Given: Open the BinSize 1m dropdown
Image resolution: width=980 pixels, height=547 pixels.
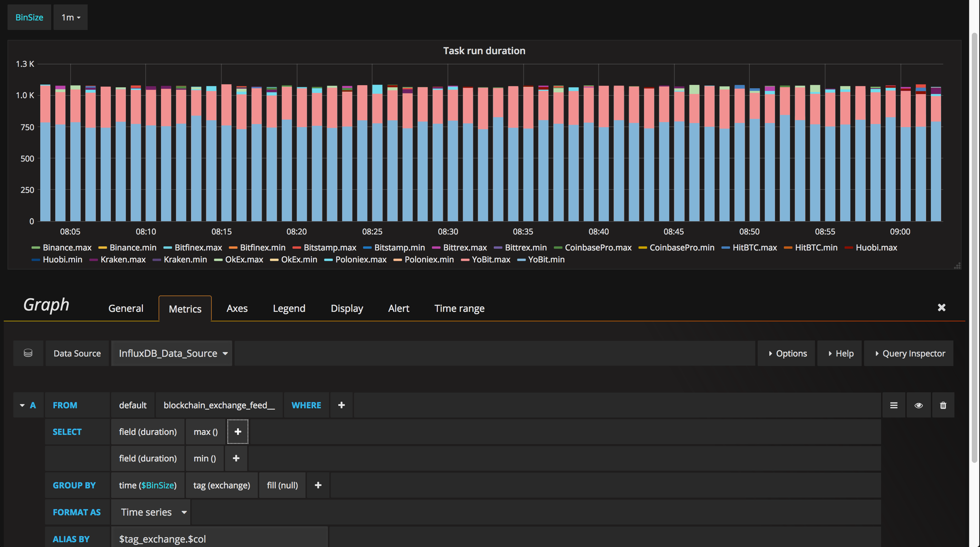Looking at the screenshot, I should pyautogui.click(x=70, y=17).
